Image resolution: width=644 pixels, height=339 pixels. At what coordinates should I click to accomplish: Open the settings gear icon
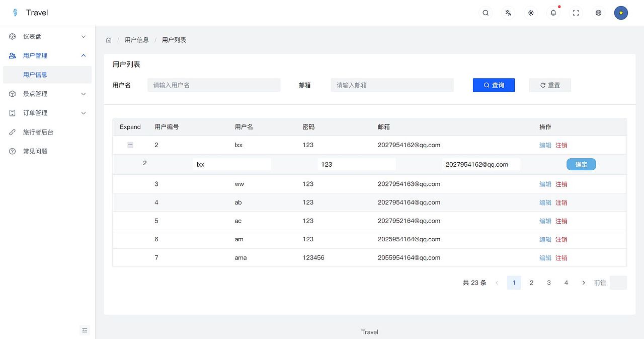click(598, 13)
